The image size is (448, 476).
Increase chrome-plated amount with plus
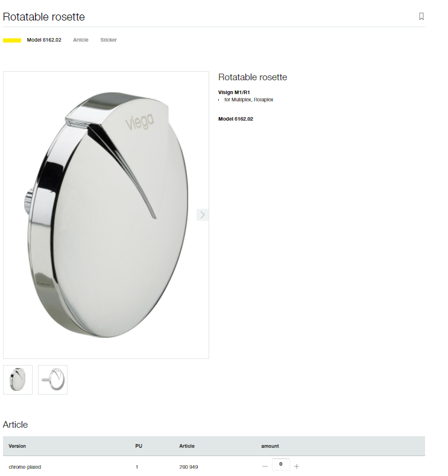(297, 466)
